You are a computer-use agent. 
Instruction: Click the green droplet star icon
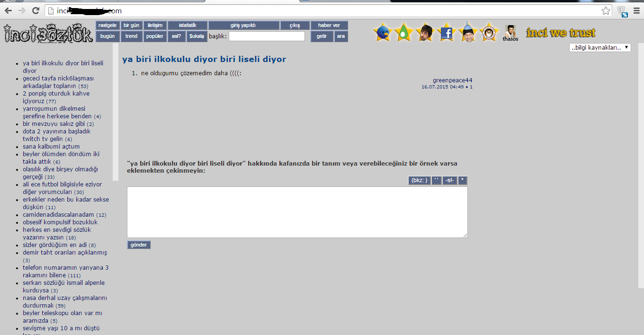pyautogui.click(x=403, y=33)
